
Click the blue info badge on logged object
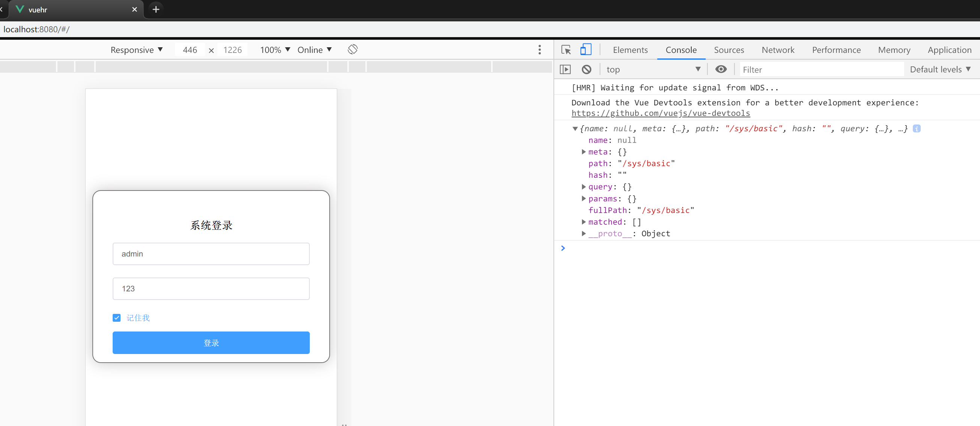pyautogui.click(x=917, y=129)
